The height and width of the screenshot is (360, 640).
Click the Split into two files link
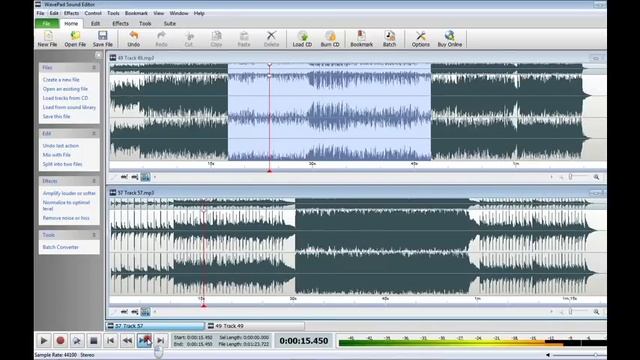[x=62, y=164]
